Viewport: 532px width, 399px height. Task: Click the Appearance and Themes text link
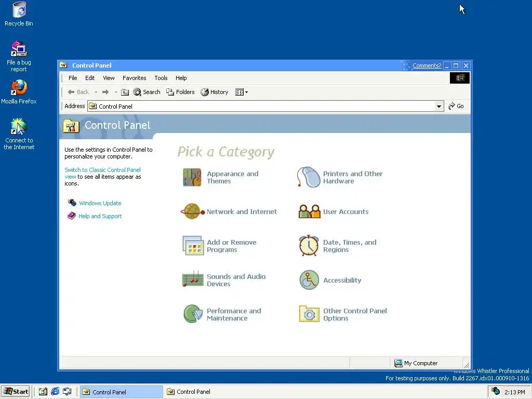pos(233,177)
